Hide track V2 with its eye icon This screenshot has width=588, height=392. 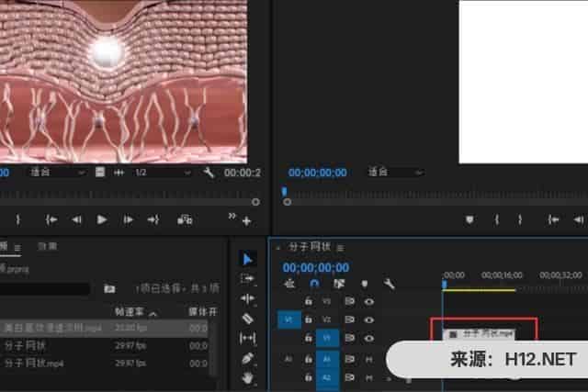point(368,319)
